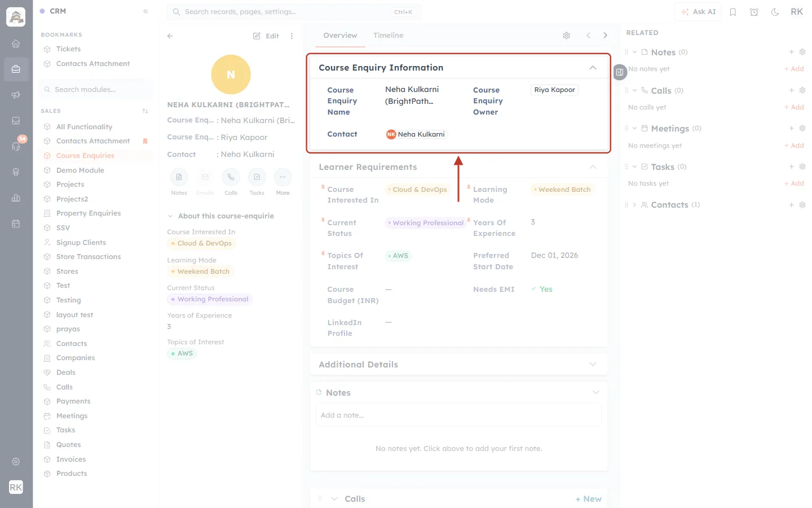Click New in the Calls section
This screenshot has height=508, width=812.
(588, 499)
